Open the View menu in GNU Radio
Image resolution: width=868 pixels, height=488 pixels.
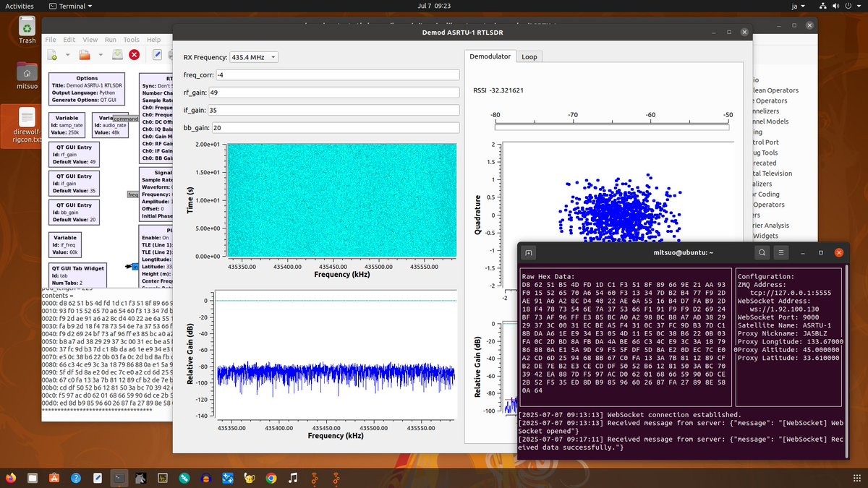click(90, 40)
